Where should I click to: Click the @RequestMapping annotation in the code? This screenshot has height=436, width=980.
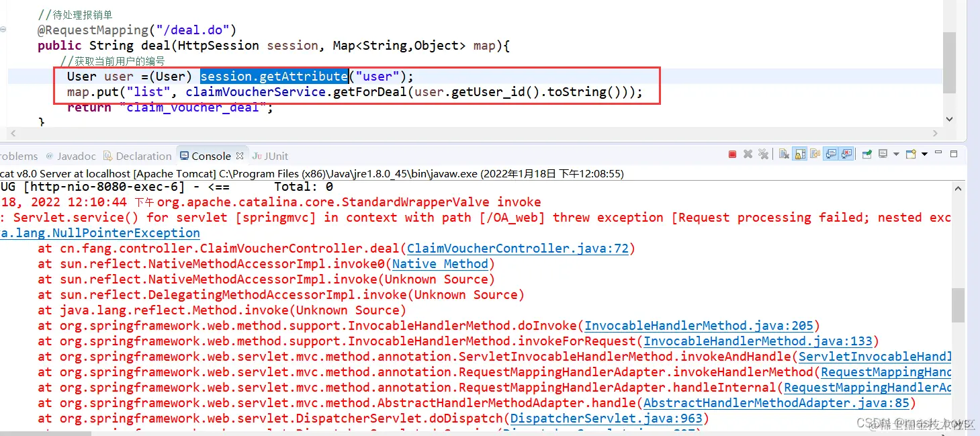[x=93, y=30]
